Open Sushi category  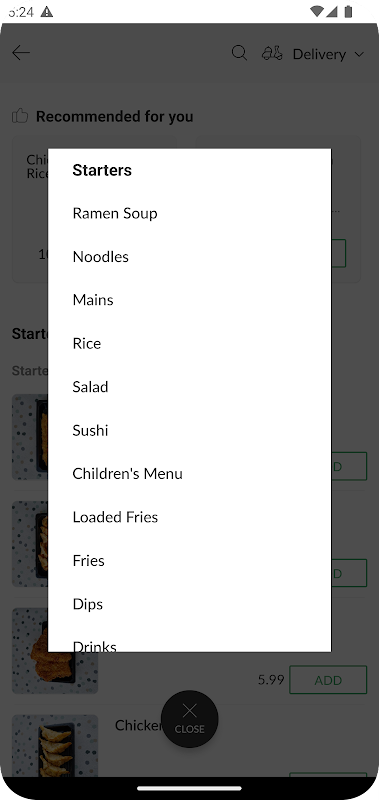coord(90,430)
